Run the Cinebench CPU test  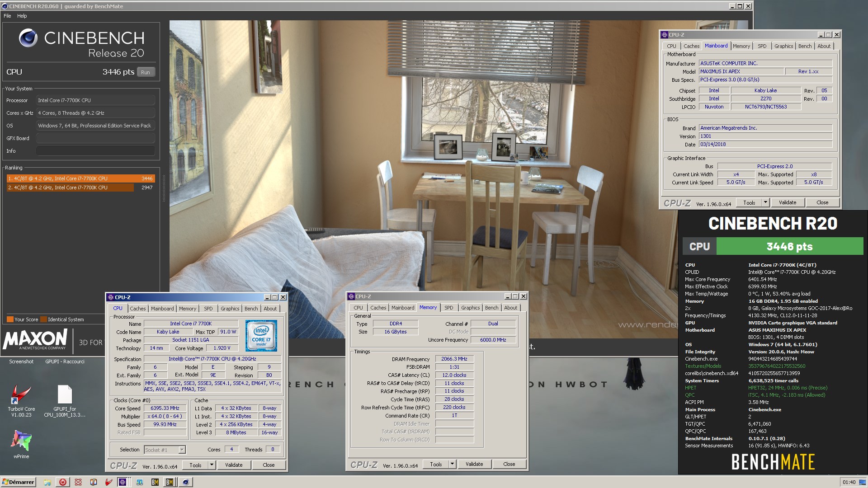(x=146, y=72)
